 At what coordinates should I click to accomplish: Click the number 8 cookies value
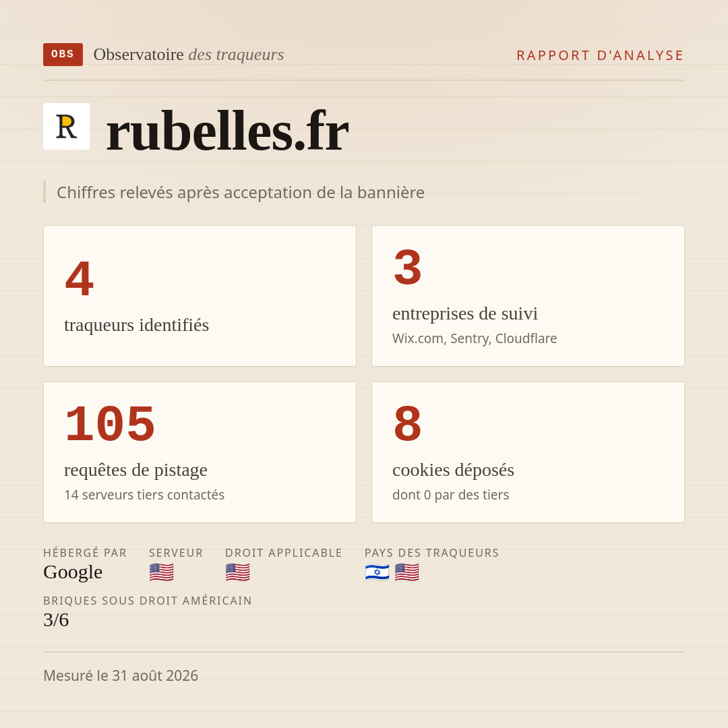click(408, 424)
